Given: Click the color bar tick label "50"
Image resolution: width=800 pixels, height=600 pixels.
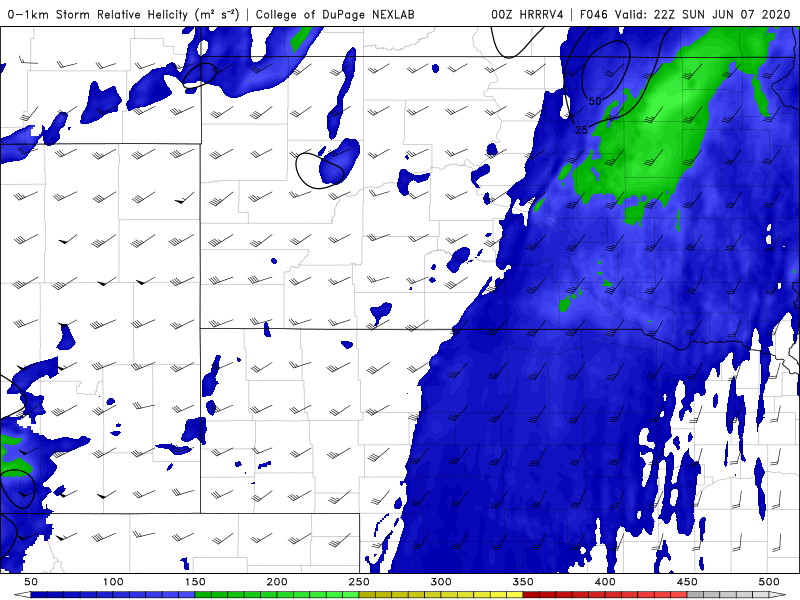Looking at the screenshot, I should click(x=31, y=582).
